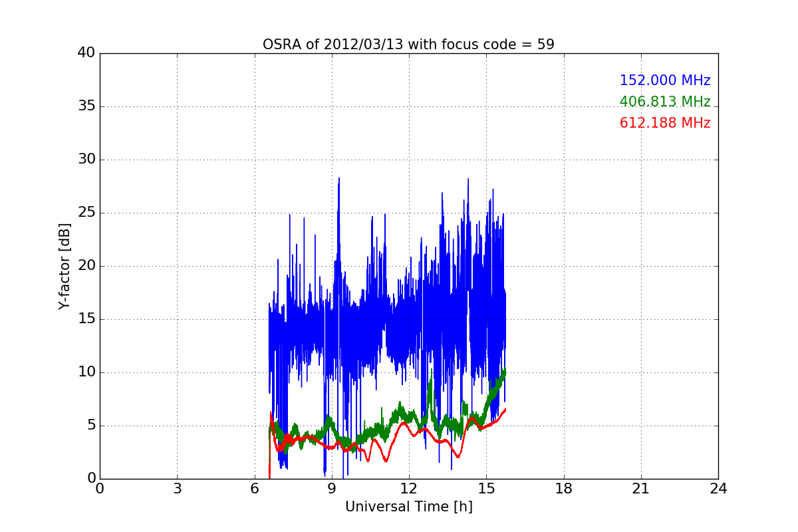Click the x-axis tick label '3'
Image resolution: width=798 pixels, height=532 pixels.
tap(177, 489)
